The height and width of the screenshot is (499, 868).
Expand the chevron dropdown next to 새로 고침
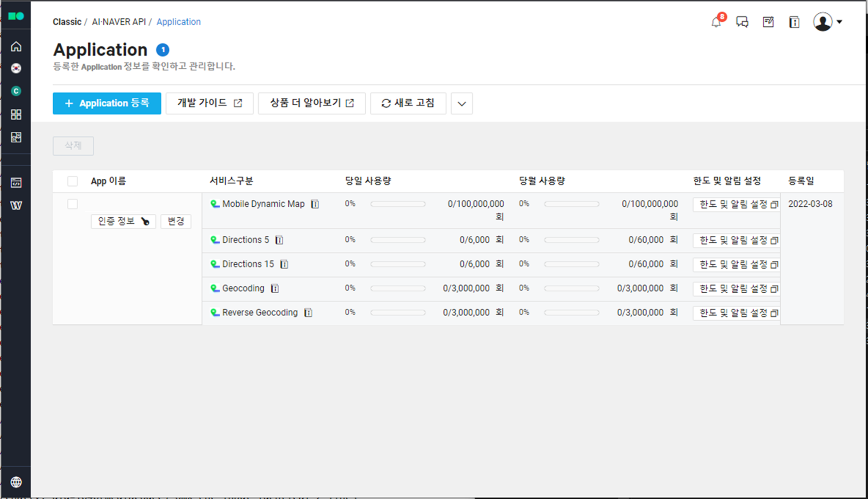pos(461,103)
